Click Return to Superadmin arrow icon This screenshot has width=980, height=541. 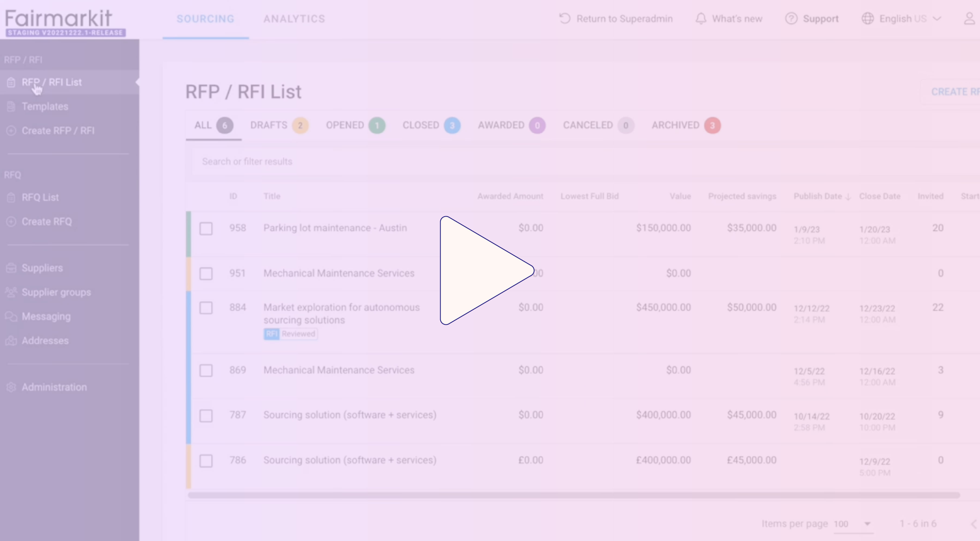(565, 19)
